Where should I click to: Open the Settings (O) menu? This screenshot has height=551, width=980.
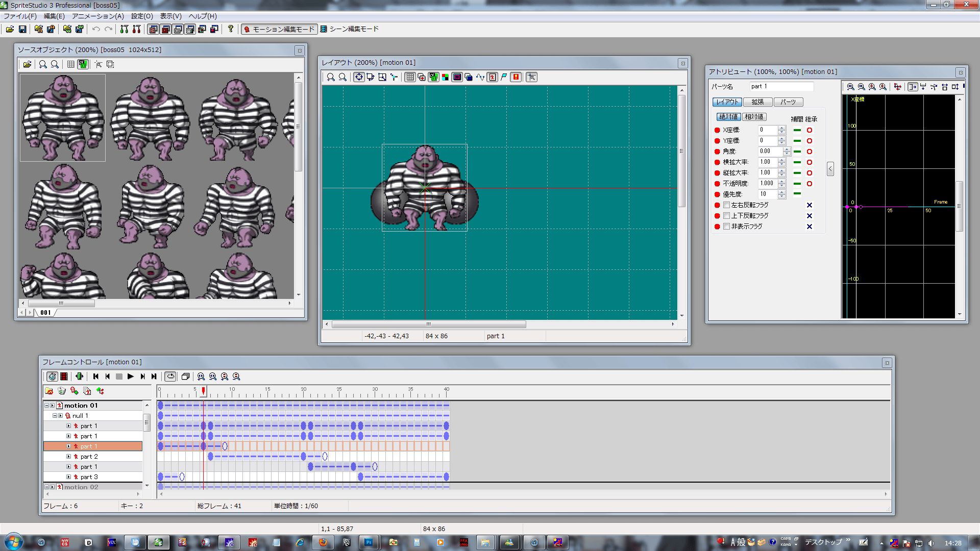[x=142, y=16]
